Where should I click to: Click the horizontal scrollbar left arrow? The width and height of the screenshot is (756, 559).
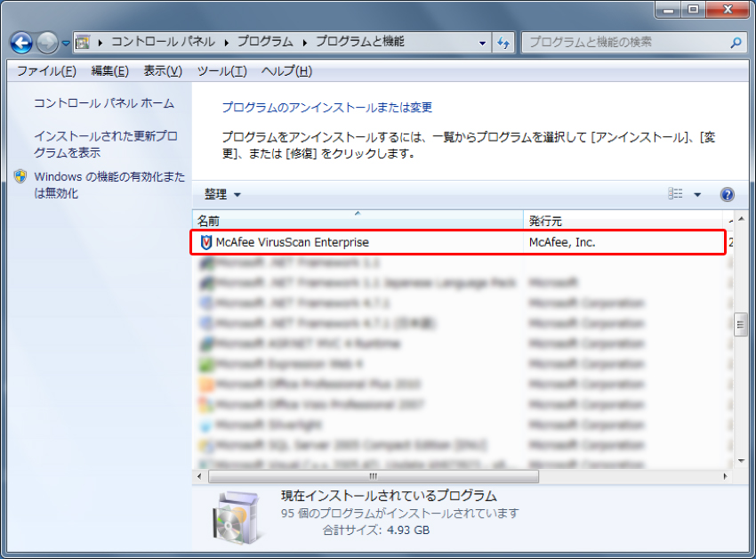point(199,476)
